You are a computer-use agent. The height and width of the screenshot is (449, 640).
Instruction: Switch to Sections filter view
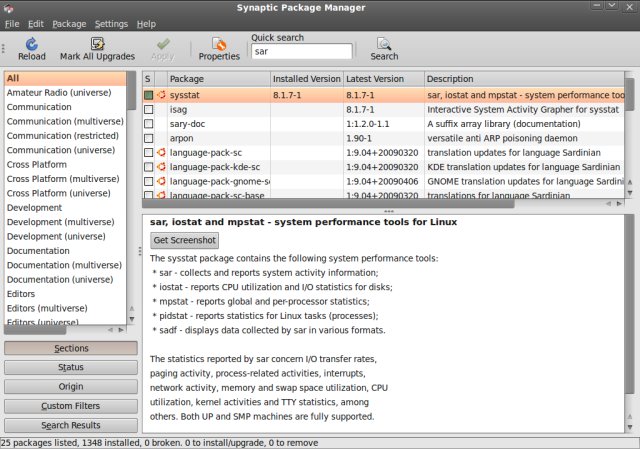click(71, 348)
